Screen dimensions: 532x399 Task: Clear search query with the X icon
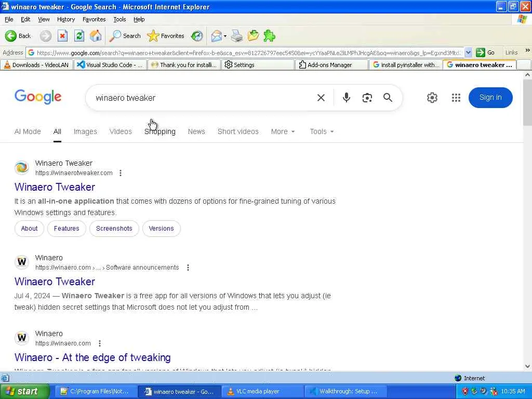point(321,98)
